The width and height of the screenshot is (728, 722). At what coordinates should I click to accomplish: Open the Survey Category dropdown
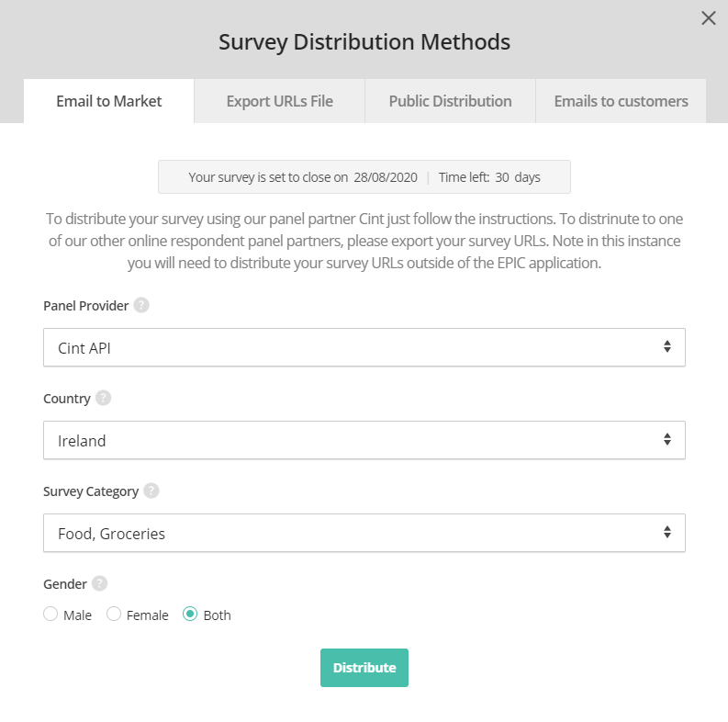pos(364,533)
